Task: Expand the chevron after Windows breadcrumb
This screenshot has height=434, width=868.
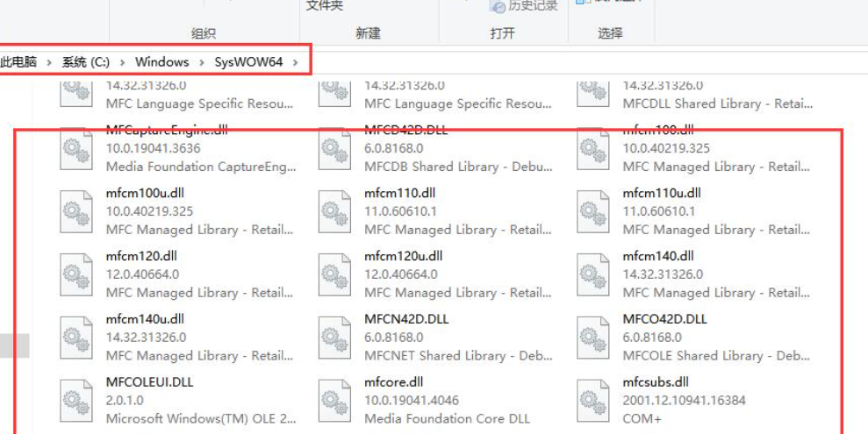Action: pos(202,62)
